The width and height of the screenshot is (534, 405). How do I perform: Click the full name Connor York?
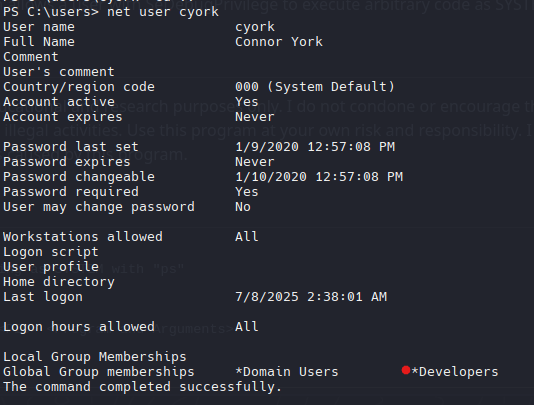coord(279,42)
